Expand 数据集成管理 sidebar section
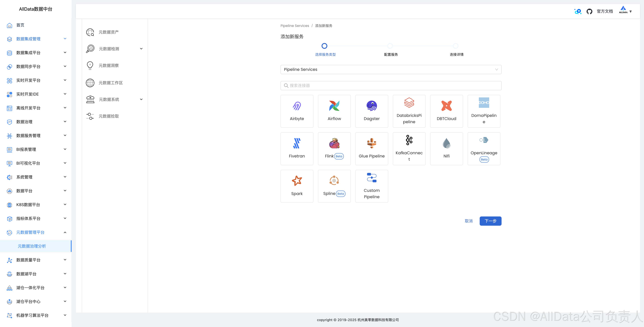The width and height of the screenshot is (644, 327). pyautogui.click(x=36, y=39)
